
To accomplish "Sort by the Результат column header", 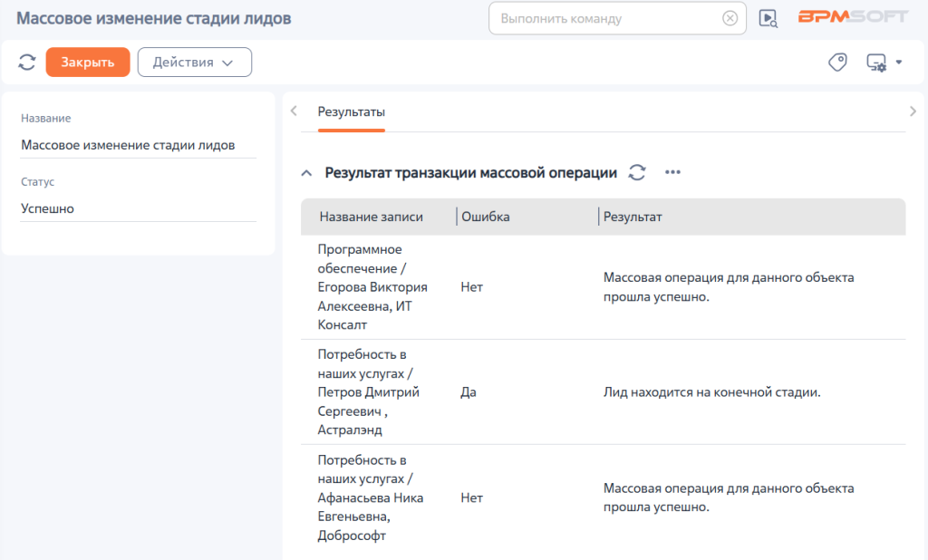I will click(x=632, y=217).
